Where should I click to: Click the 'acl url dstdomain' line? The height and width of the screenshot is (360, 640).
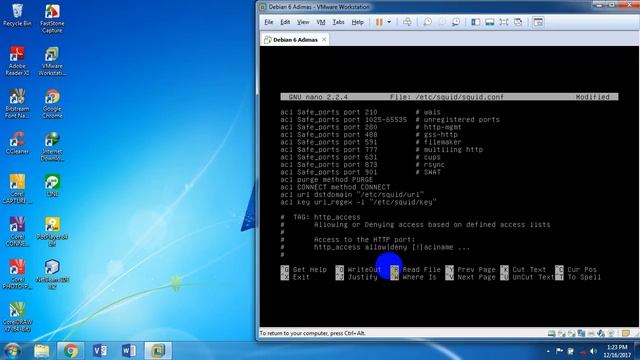[x=352, y=195]
